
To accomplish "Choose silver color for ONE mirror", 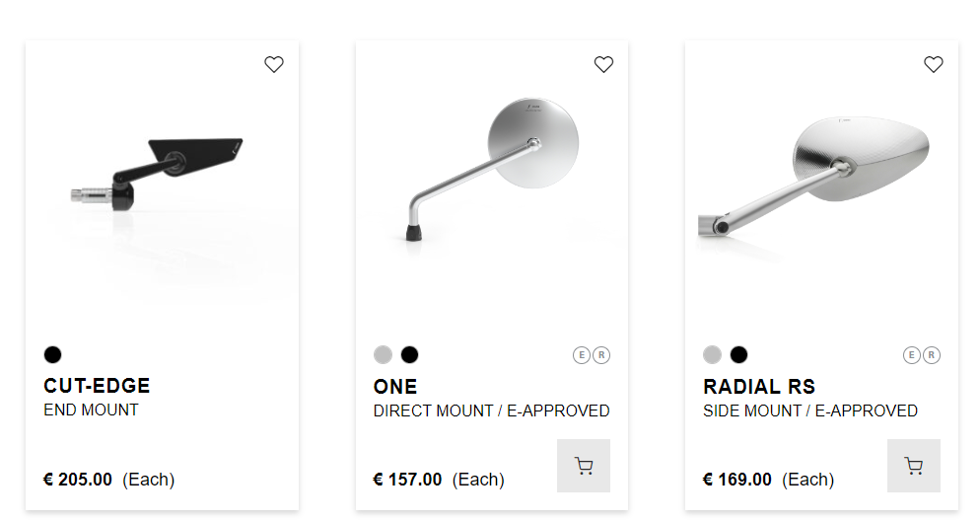I will [383, 355].
